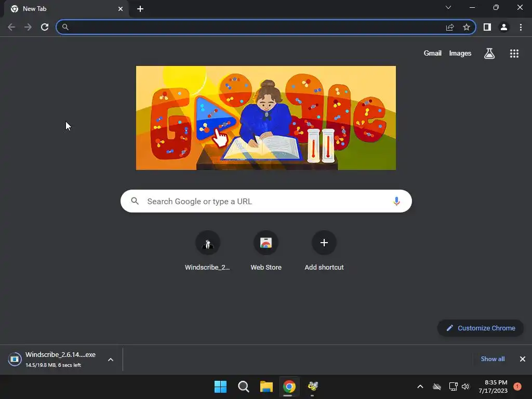Click the browser back arrow

(11, 27)
